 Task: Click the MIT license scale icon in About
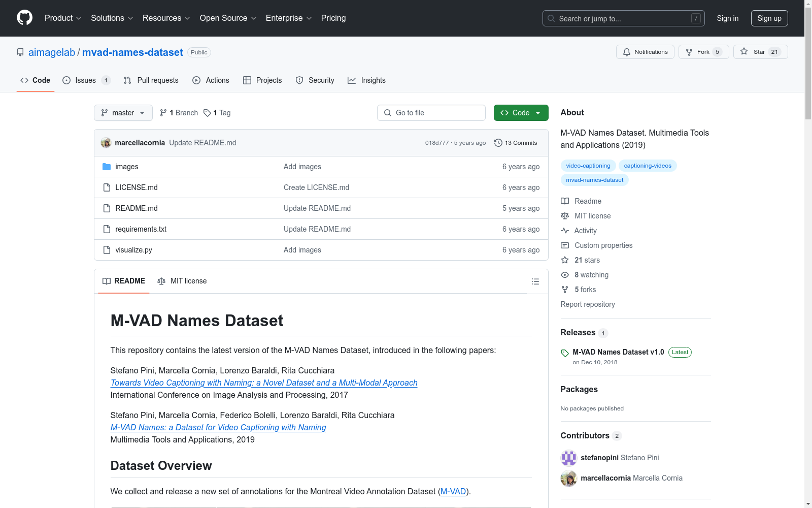tap(565, 216)
